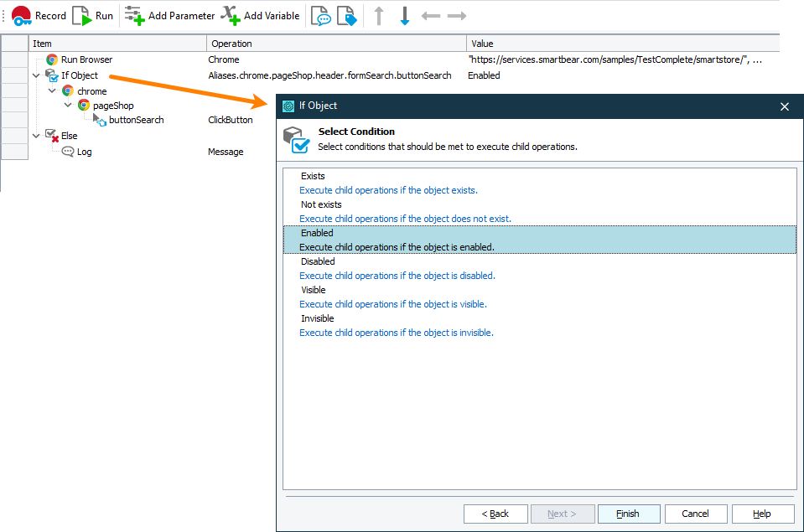Screen dimensions: 804x532
Task: Select the Log tree item
Action: (x=84, y=152)
